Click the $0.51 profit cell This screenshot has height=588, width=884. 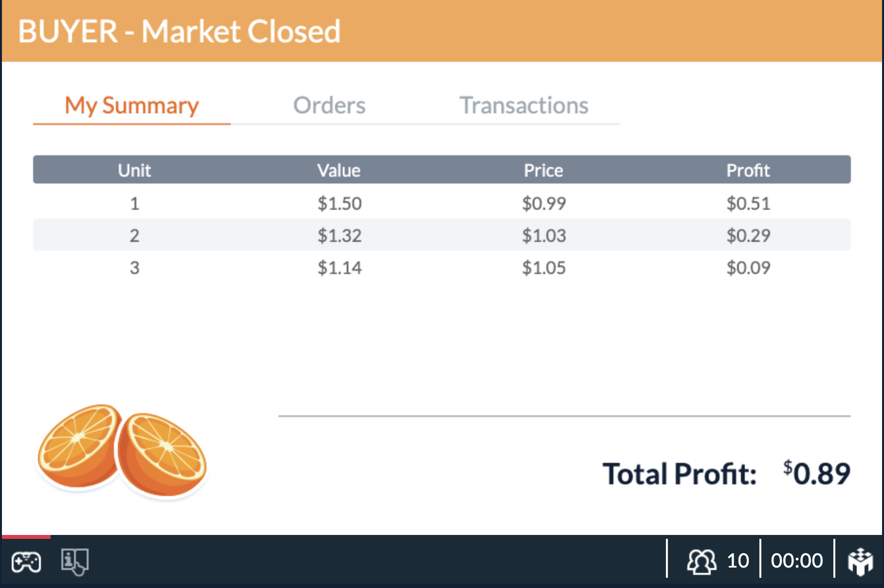[748, 203]
